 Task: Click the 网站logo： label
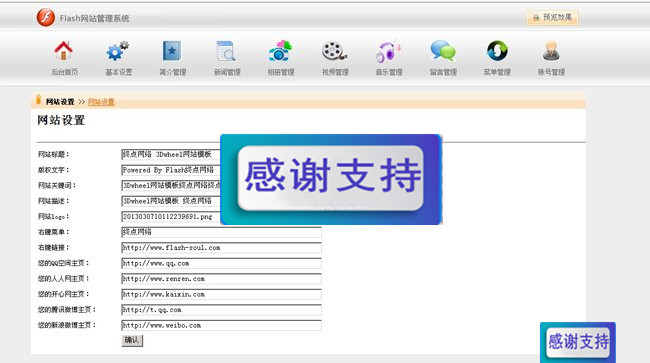[x=53, y=216]
